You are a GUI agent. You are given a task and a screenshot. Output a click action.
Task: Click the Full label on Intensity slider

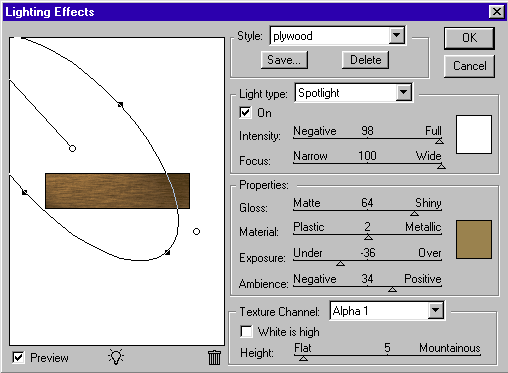click(433, 131)
